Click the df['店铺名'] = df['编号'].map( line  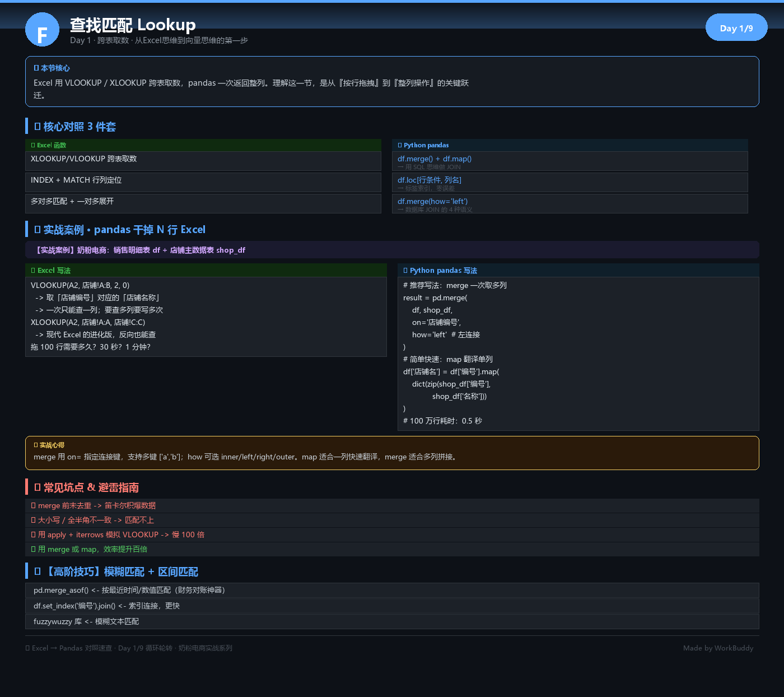click(451, 371)
